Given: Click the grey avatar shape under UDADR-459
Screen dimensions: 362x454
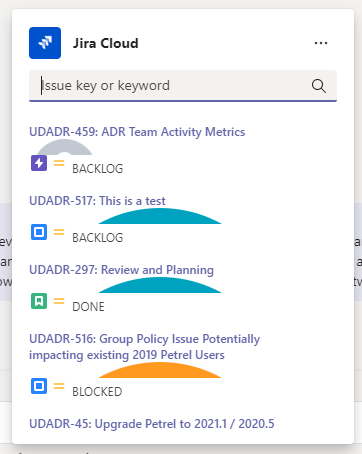Looking at the screenshot, I should click(x=64, y=147).
